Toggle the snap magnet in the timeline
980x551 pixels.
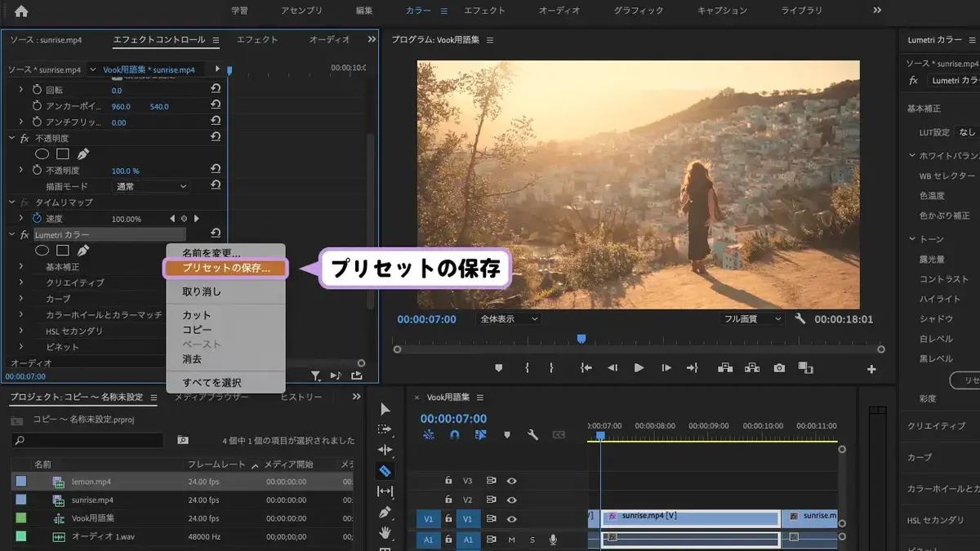(x=455, y=435)
